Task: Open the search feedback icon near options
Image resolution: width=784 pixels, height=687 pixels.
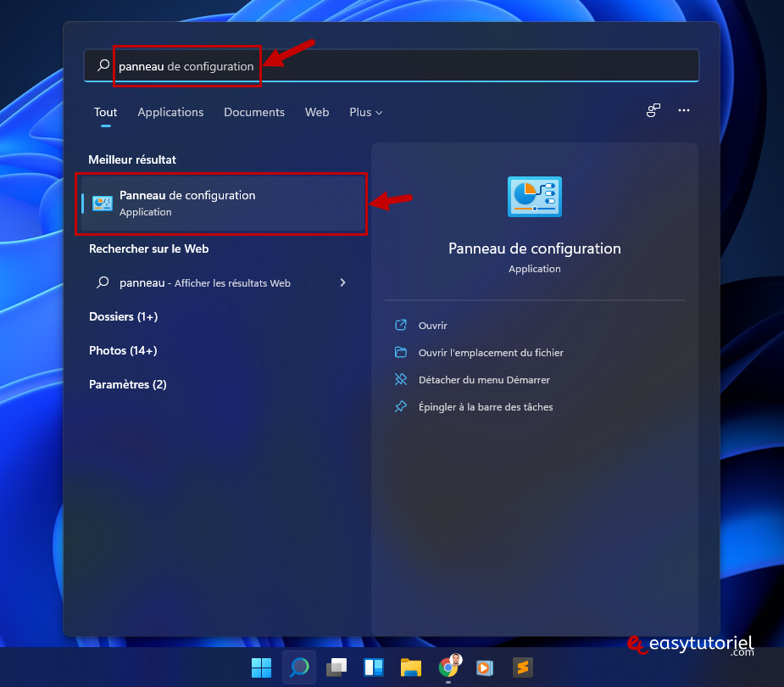Action: [x=653, y=110]
